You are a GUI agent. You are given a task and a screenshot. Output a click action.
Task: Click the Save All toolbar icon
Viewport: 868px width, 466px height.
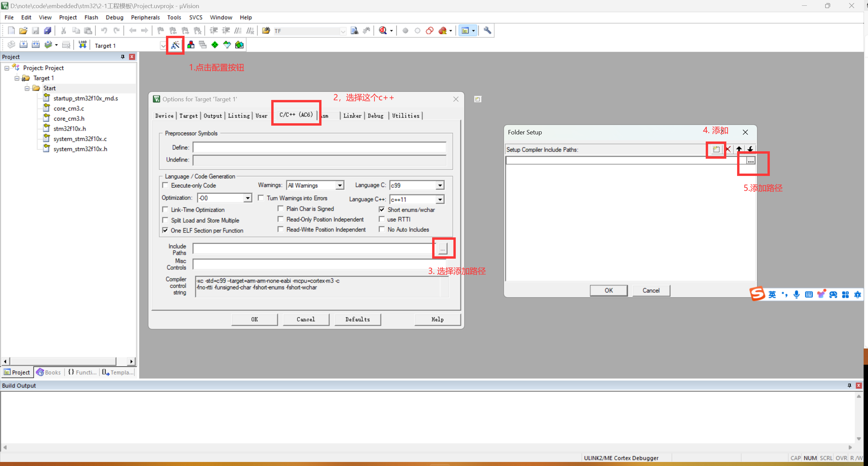[x=48, y=31]
